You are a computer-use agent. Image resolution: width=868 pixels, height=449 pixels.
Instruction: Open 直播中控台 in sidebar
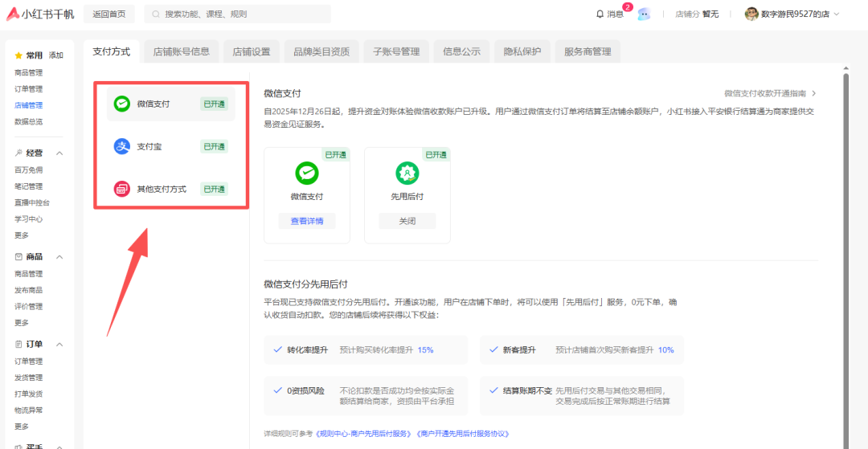[32, 202]
